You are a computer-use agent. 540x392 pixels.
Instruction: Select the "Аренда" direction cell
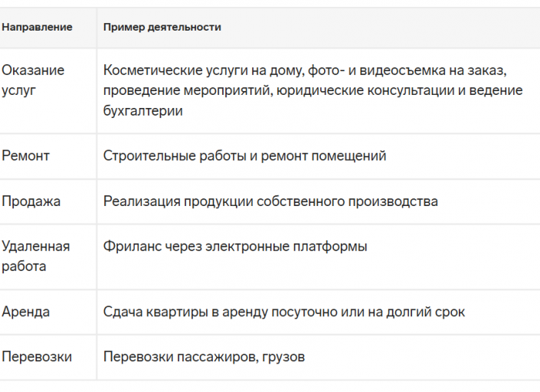coord(25,312)
